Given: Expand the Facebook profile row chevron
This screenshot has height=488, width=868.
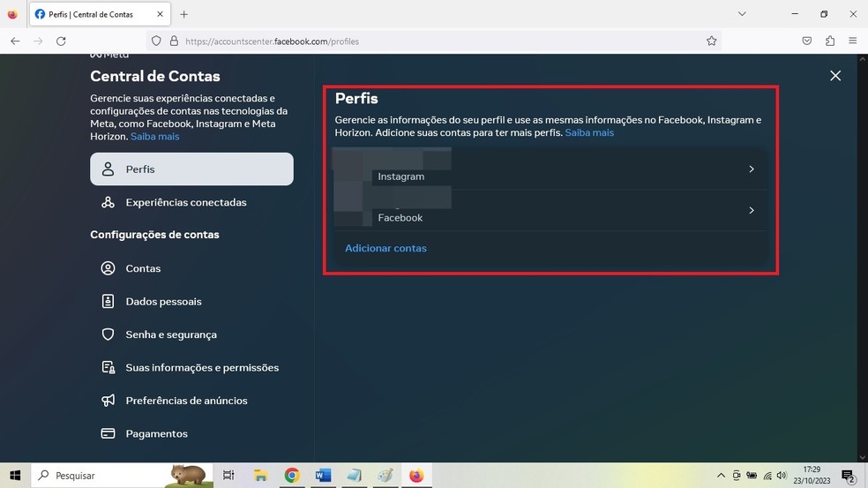Looking at the screenshot, I should pyautogui.click(x=752, y=211).
